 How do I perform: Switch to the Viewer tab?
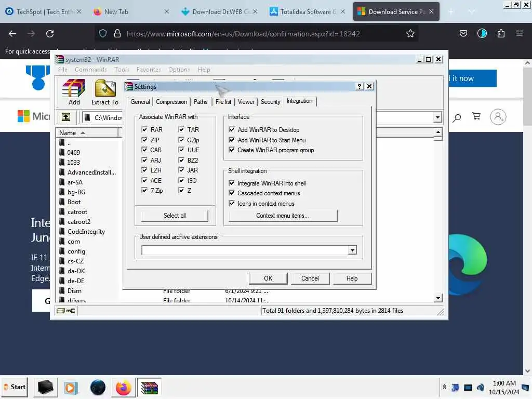click(246, 102)
